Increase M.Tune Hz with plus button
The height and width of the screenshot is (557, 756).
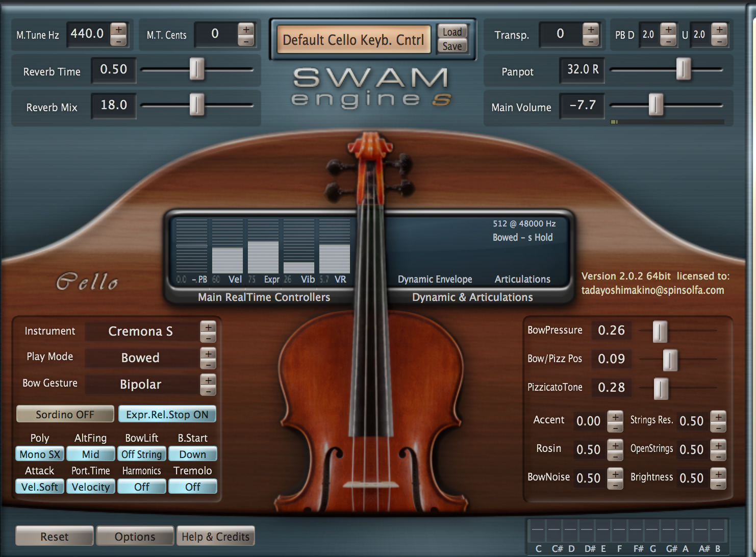click(x=118, y=29)
